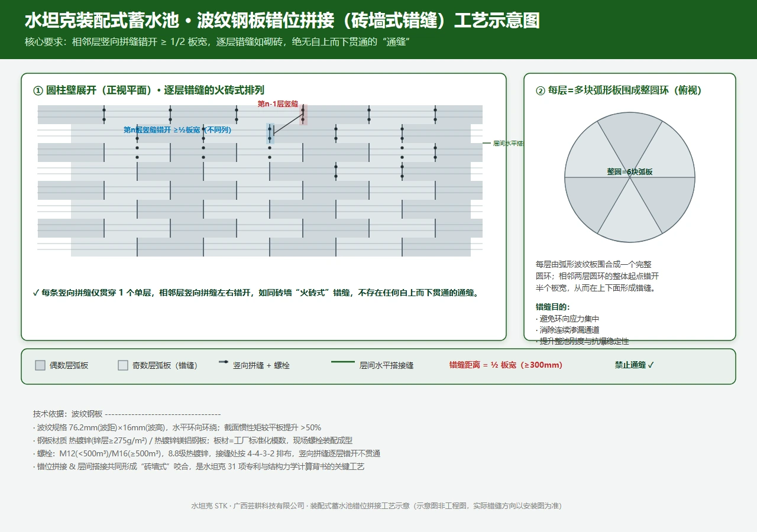Viewport: 757px width, 532px height.
Task: Click bullet 避免环向应力集中
Action: (567, 319)
